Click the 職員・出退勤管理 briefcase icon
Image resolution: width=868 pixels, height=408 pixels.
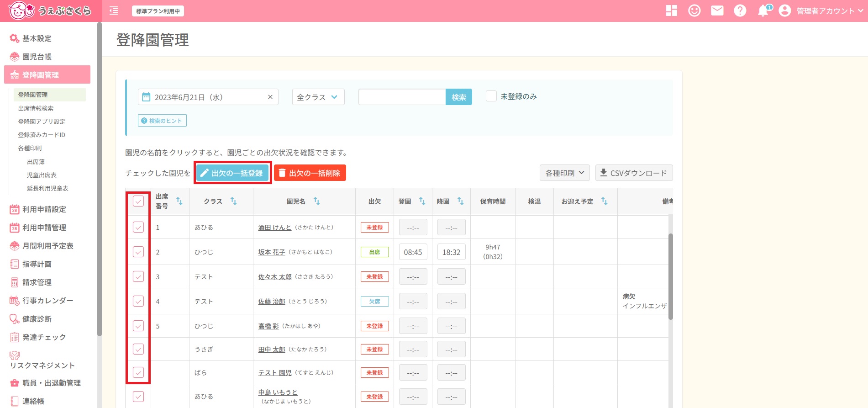(15, 383)
